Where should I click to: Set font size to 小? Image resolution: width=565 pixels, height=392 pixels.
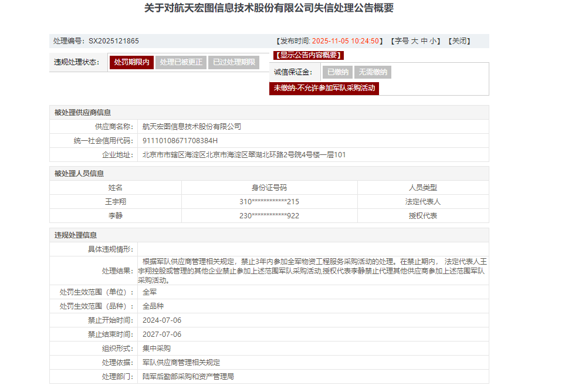click(433, 41)
